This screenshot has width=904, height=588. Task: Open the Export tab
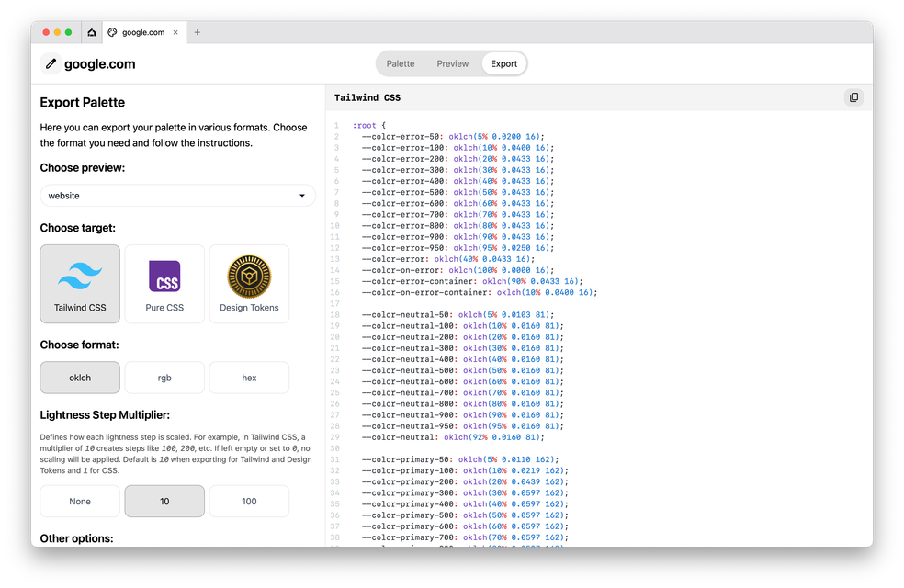(503, 63)
